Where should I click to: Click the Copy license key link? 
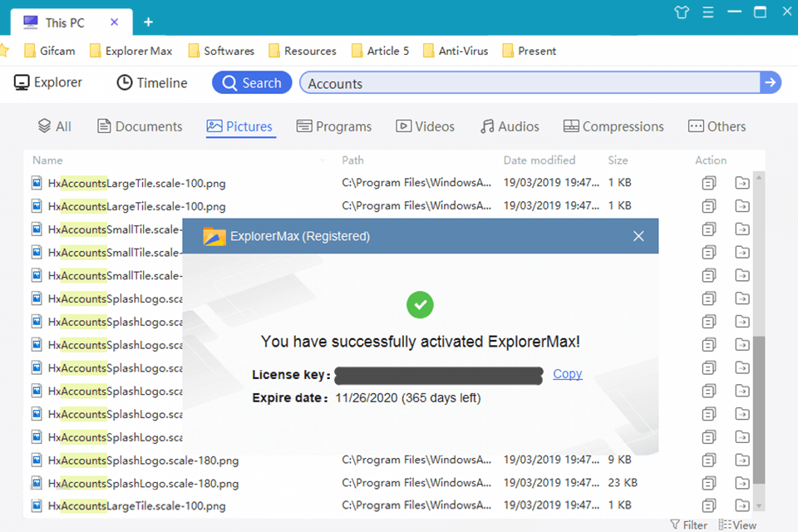tap(567, 374)
